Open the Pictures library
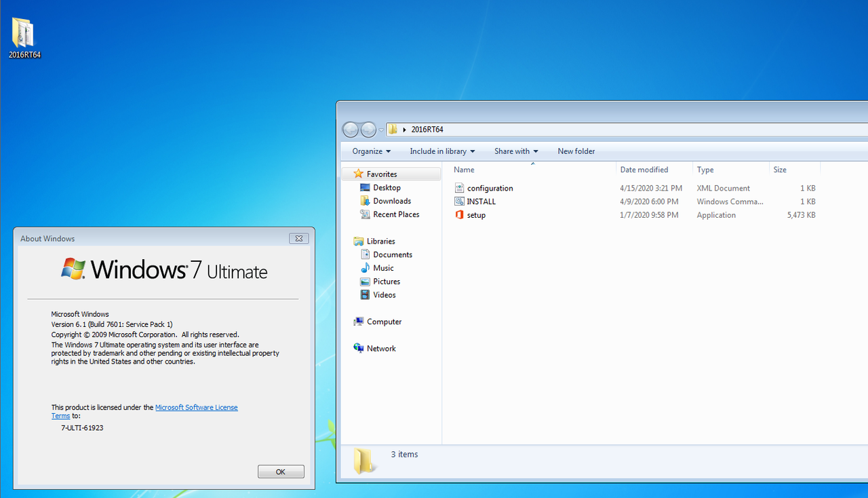The height and width of the screenshot is (498, 868). pyautogui.click(x=387, y=282)
